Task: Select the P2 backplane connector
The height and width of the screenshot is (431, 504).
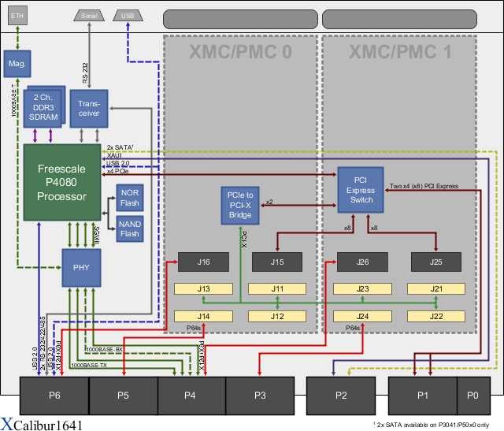Action: 341,396
